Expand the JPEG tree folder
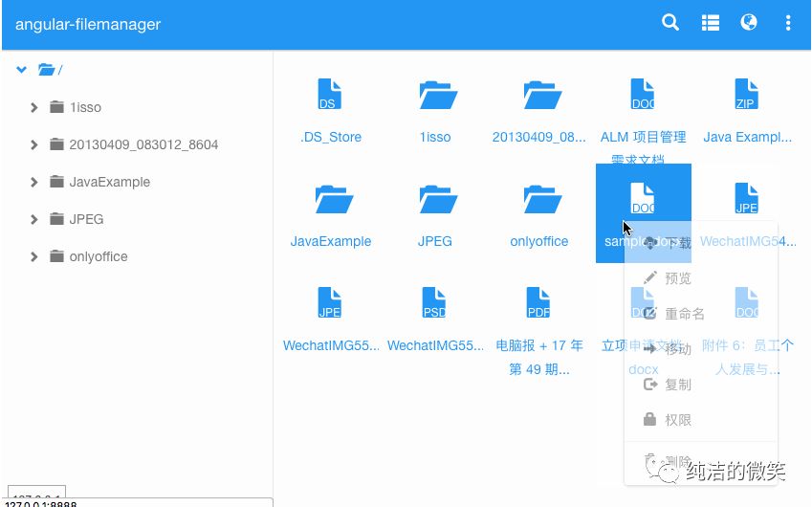 point(34,219)
